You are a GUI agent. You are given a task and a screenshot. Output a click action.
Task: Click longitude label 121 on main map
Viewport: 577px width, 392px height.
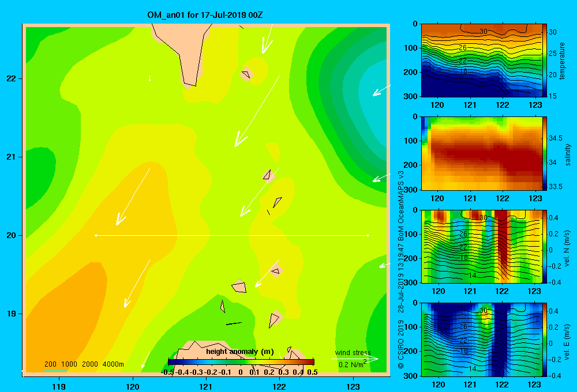206,386
